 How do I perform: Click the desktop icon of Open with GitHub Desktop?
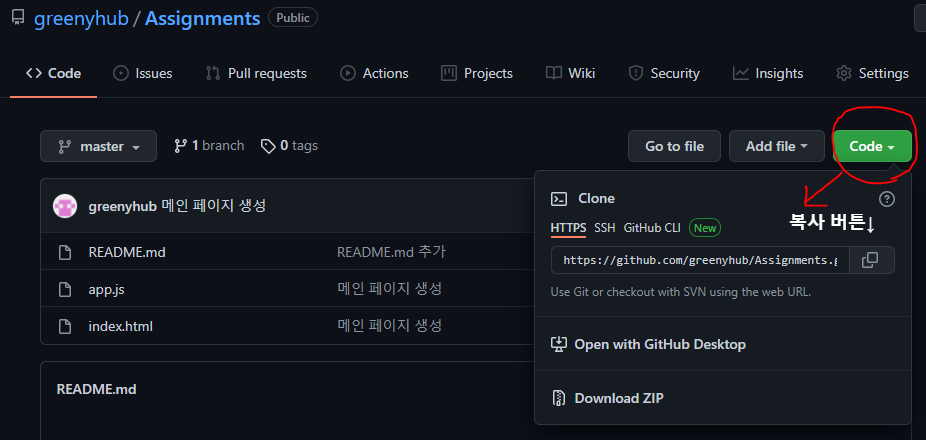[x=559, y=344]
